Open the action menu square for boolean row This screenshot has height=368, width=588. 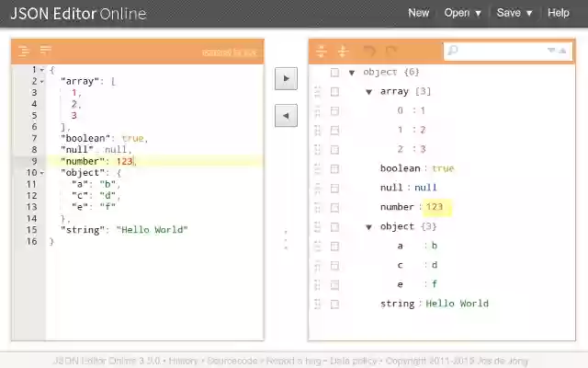(334, 168)
